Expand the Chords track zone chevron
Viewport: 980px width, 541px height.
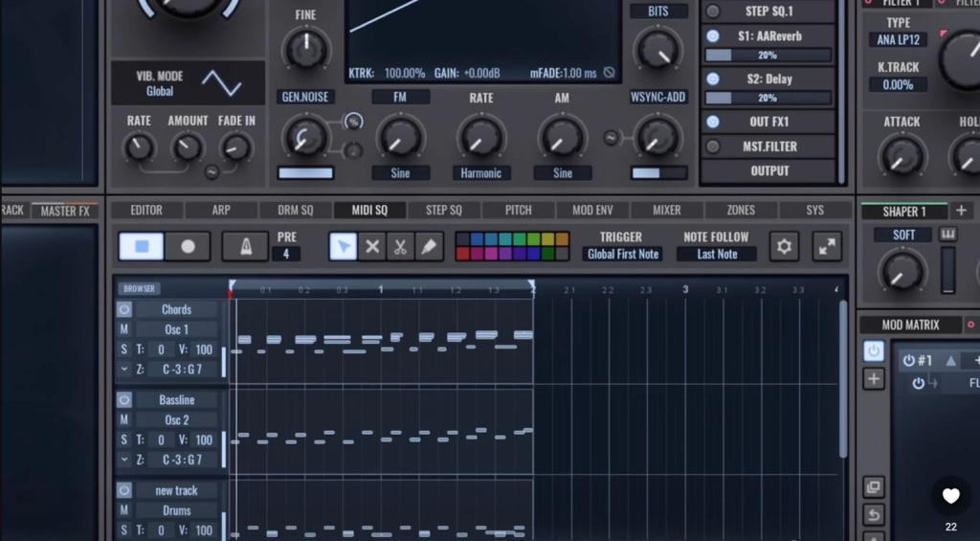pyautogui.click(x=123, y=369)
